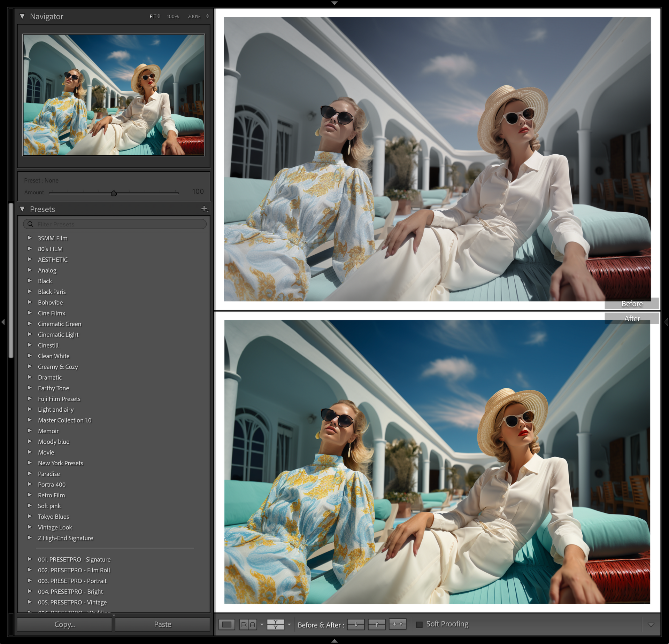Click the Copy... button
The width and height of the screenshot is (669, 644).
pos(64,624)
